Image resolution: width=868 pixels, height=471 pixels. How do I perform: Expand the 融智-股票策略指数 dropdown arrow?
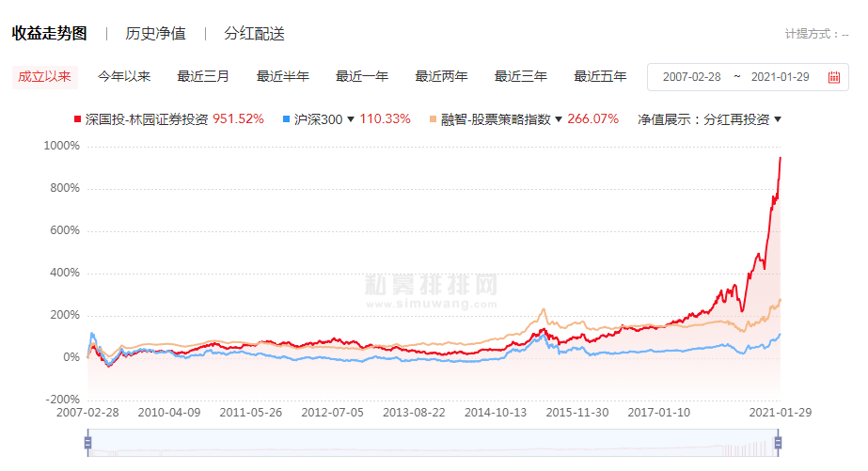[559, 119]
